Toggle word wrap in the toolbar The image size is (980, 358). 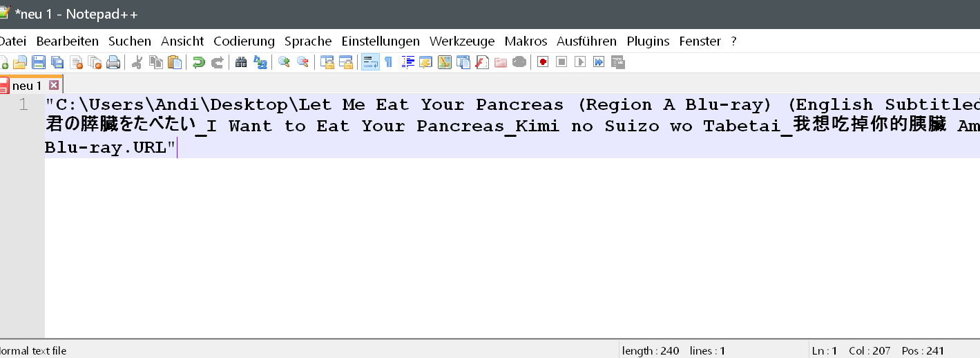tap(370, 62)
